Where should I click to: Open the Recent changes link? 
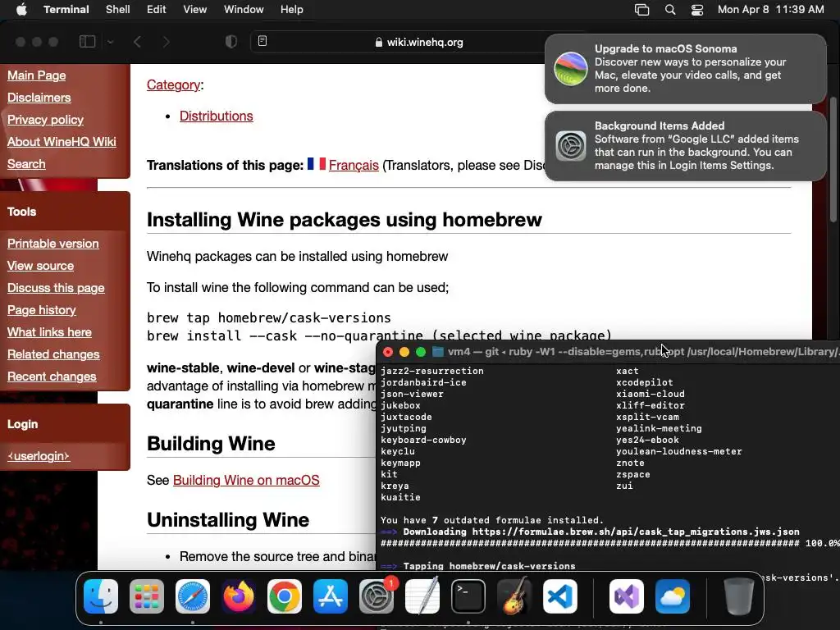coord(52,377)
